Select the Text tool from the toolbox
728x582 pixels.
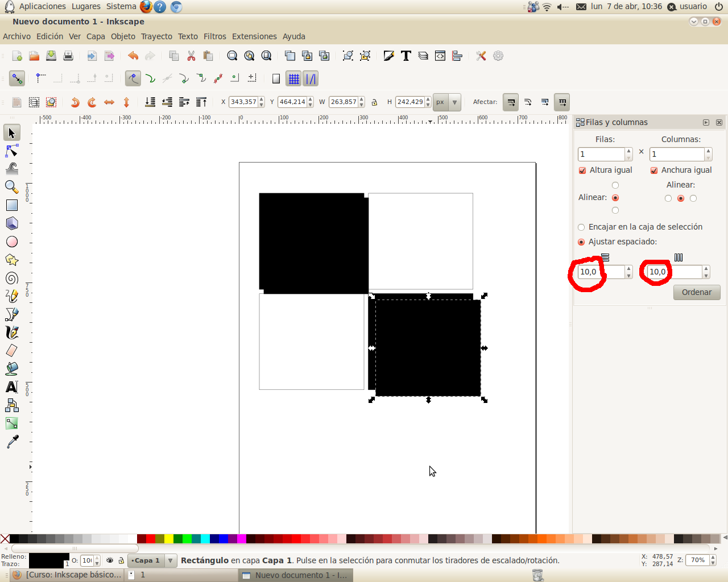pyautogui.click(x=11, y=387)
